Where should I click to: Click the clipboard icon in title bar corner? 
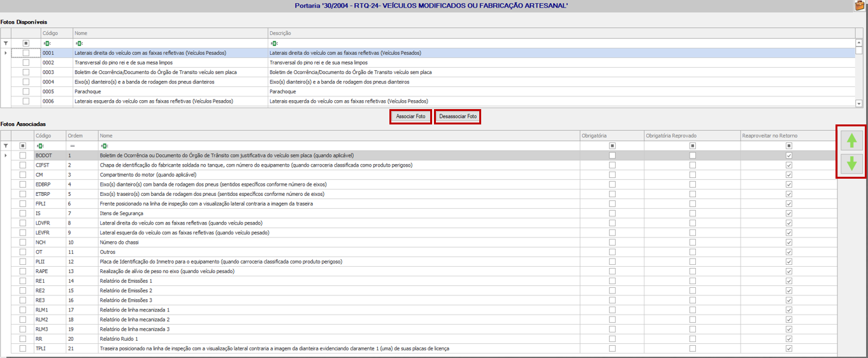pos(860,6)
